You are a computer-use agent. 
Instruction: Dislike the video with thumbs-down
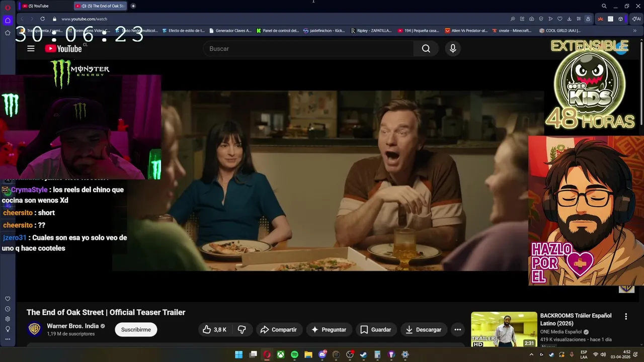coord(242,330)
